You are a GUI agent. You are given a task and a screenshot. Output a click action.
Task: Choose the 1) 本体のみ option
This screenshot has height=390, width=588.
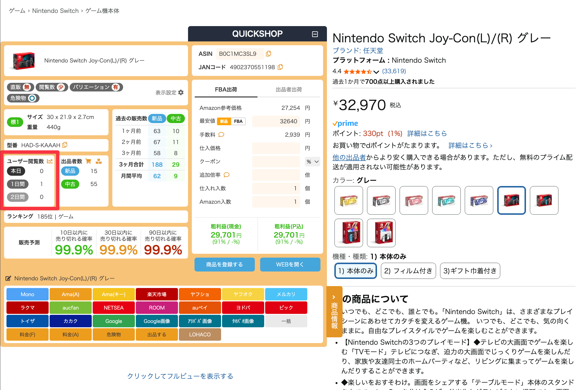356,271
